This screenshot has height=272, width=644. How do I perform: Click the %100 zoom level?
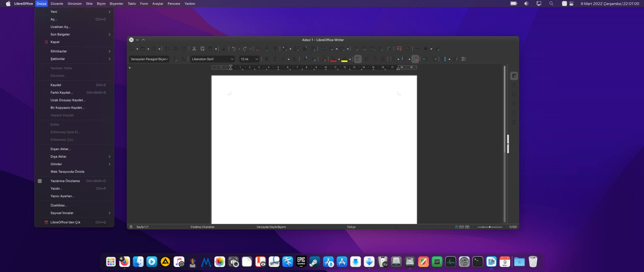point(513,227)
